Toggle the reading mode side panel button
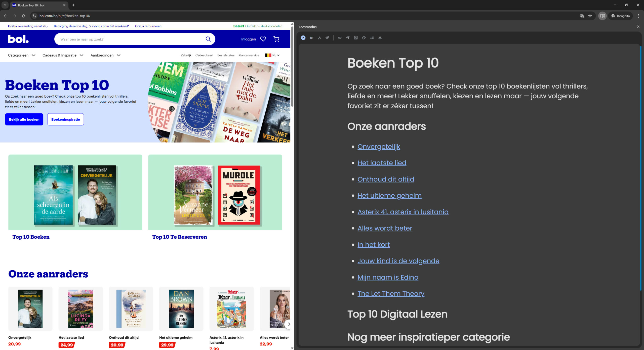Image resolution: width=644 pixels, height=350 pixels. click(602, 16)
